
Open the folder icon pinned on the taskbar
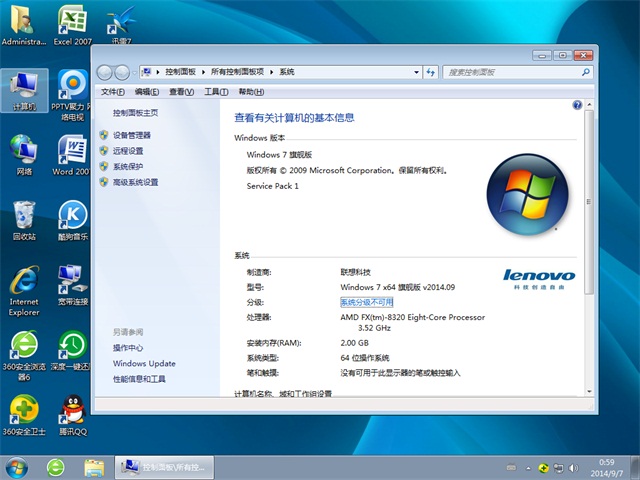(94, 467)
